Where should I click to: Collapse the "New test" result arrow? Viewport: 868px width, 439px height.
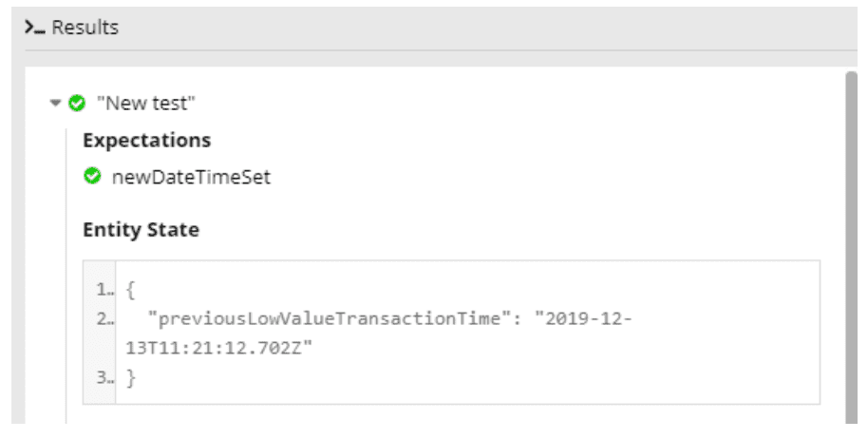[x=55, y=103]
